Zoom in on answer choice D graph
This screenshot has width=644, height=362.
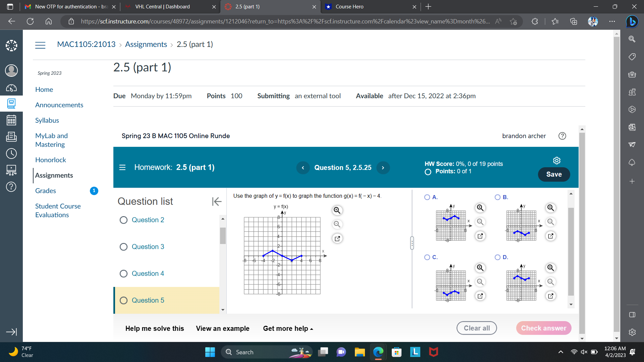pos(550,267)
